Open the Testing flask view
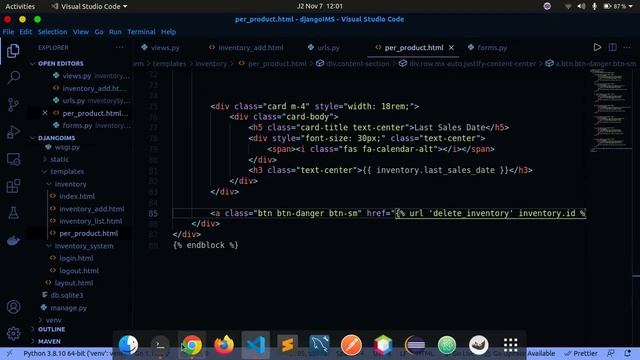This screenshot has width=640, height=360. tap(13, 213)
